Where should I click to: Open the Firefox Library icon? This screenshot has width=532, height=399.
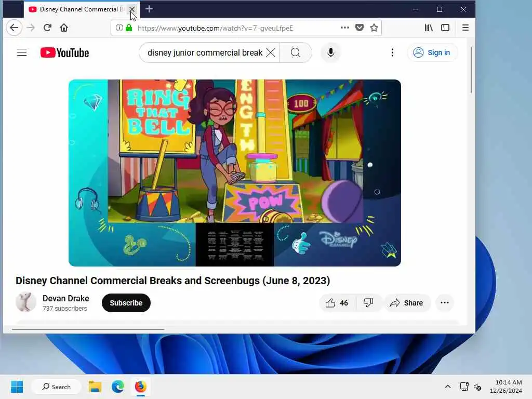(x=429, y=28)
